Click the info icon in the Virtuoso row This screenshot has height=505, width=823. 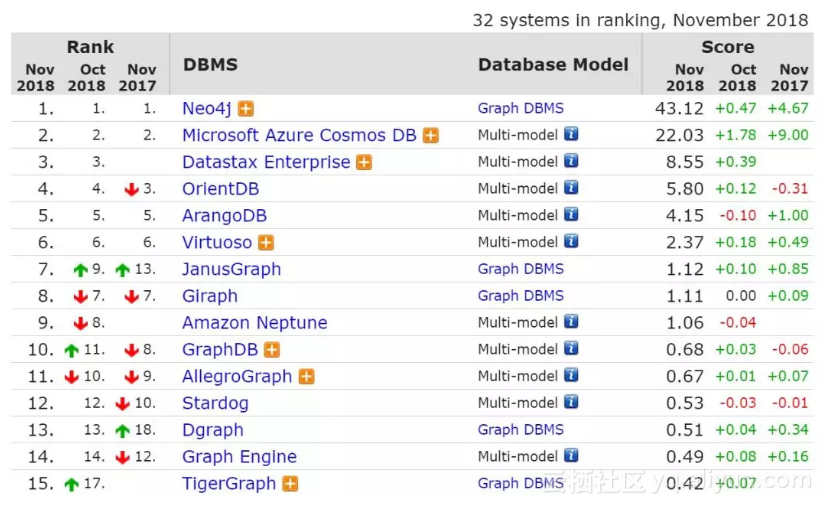tap(571, 241)
